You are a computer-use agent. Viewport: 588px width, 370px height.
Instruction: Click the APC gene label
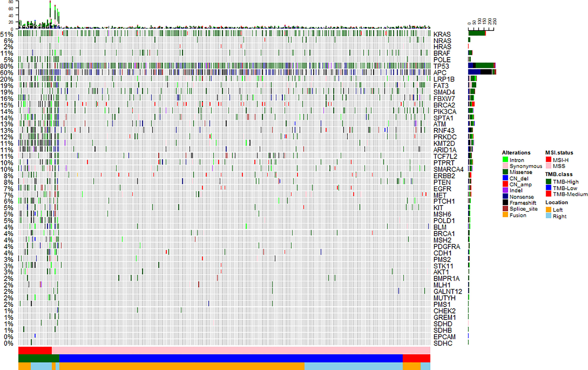pyautogui.click(x=440, y=73)
